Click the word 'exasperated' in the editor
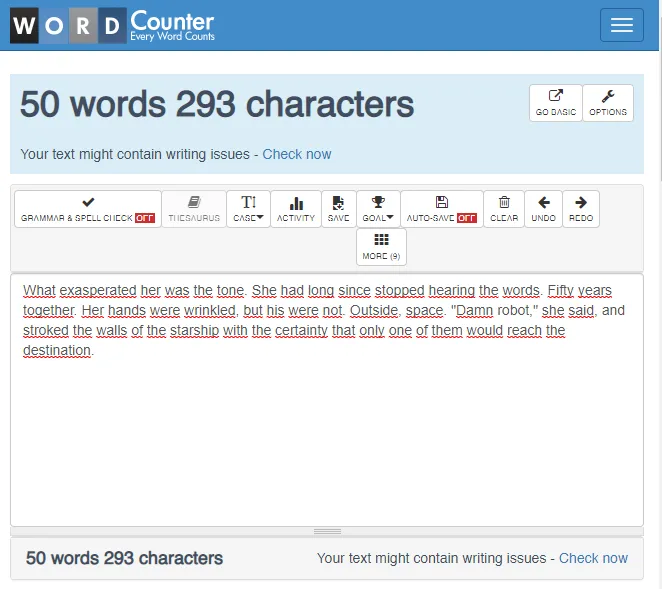 (98, 290)
